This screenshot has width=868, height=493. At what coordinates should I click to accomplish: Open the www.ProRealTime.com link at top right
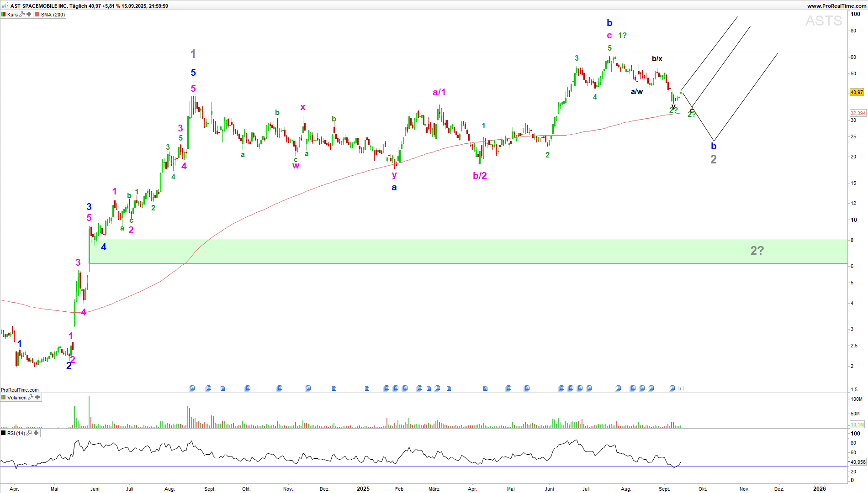click(836, 6)
